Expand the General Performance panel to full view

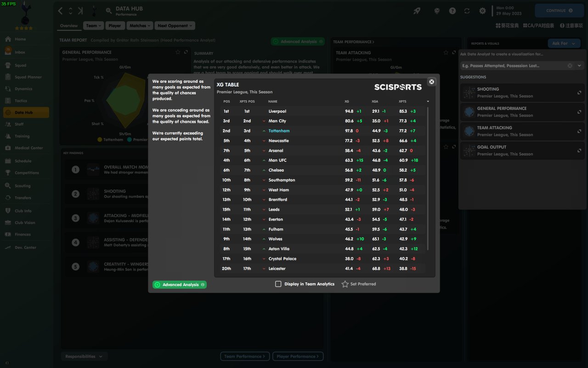point(186,52)
